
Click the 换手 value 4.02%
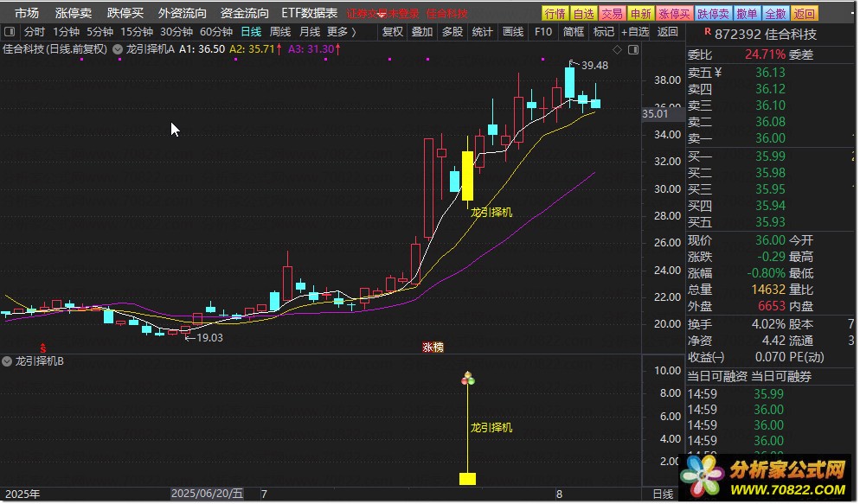(x=768, y=324)
